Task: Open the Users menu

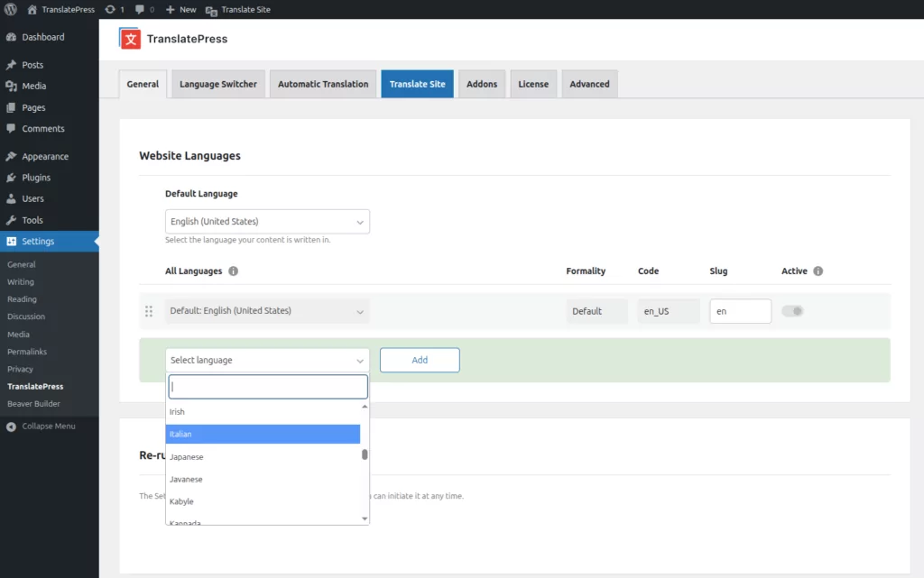Action: coord(32,198)
